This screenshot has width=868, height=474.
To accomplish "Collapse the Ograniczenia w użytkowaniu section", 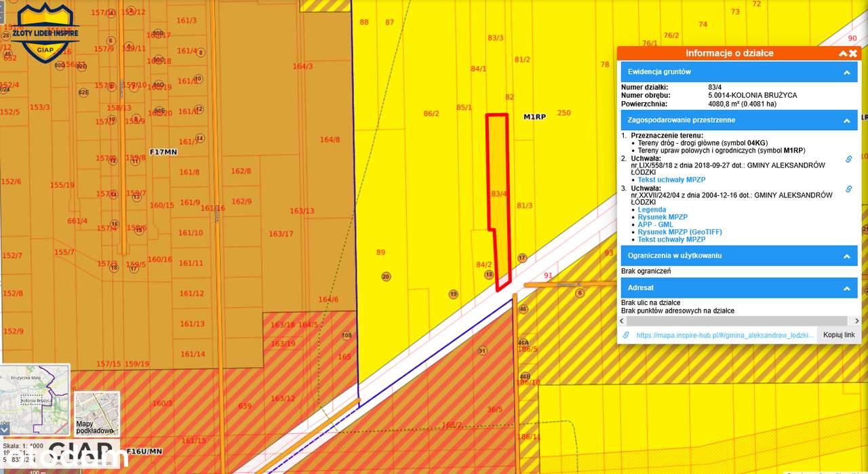I will [x=846, y=256].
